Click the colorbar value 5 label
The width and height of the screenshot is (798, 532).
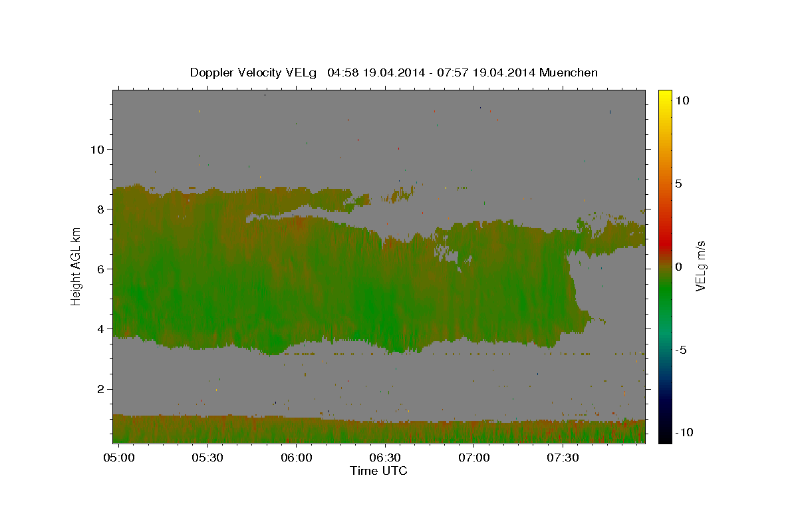pyautogui.click(x=680, y=183)
